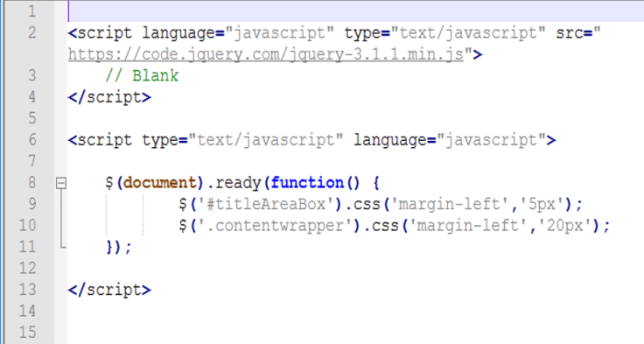
Task: Open the jquery-3.1.1.min.js URL link
Action: 266,54
